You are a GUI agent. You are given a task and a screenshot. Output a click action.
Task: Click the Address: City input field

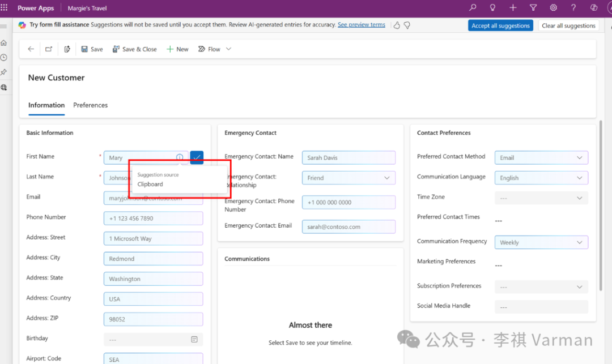pos(154,258)
